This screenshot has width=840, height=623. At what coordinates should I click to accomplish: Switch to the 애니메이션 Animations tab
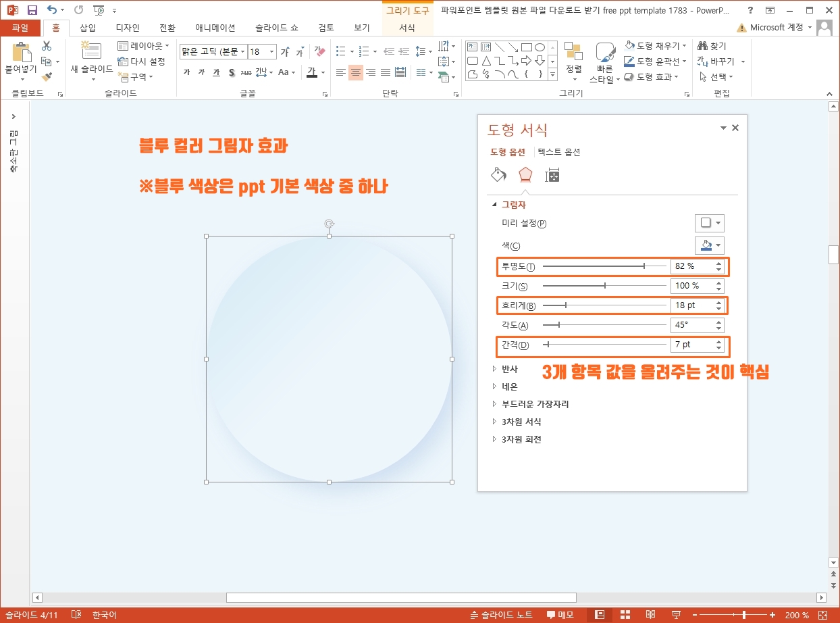tap(215, 28)
